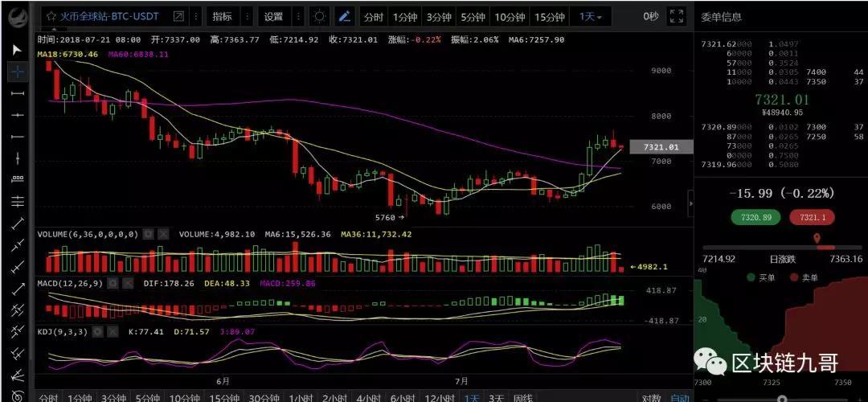Viewport: 868px width, 402px height.
Task: Select the arrow cursor tool
Action: point(17,50)
